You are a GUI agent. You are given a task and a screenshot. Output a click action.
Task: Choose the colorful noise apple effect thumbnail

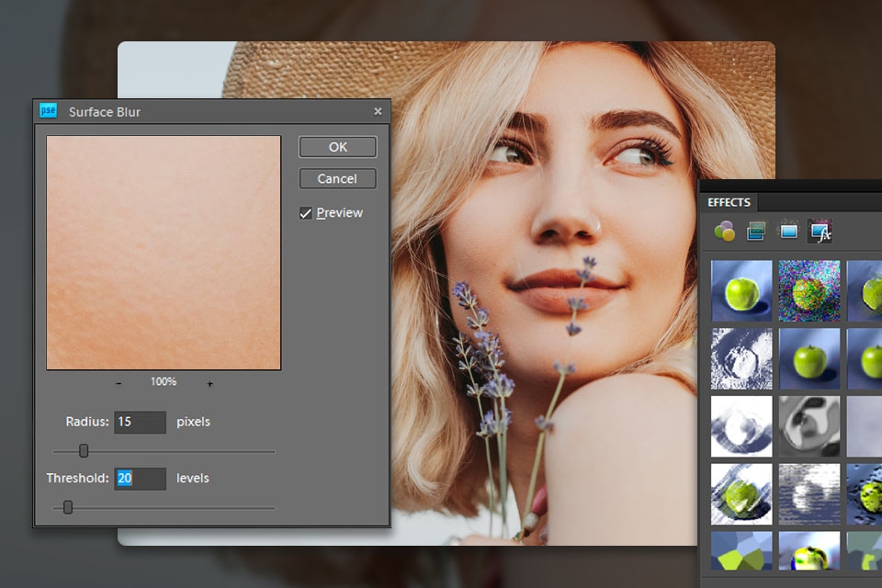[809, 290]
